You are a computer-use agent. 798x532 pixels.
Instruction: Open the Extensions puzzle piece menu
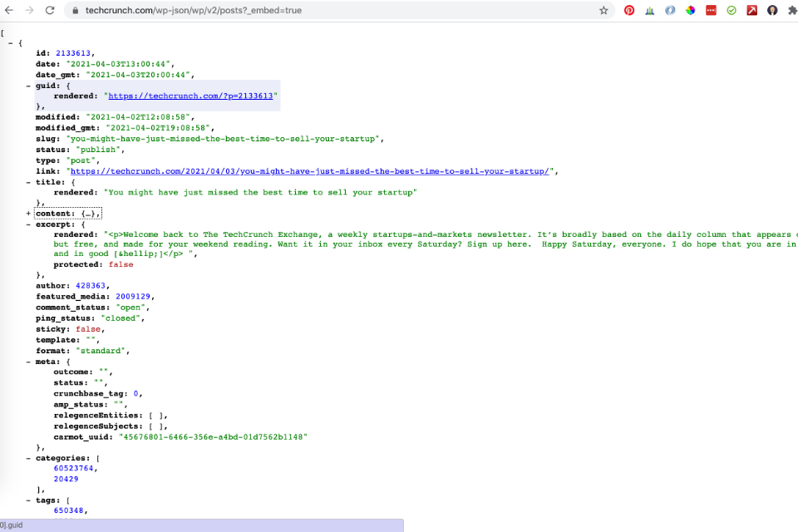point(792,10)
